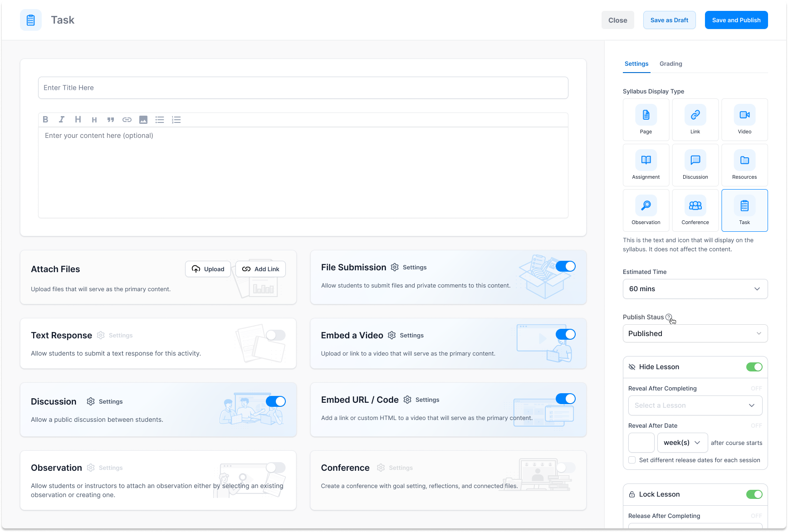The width and height of the screenshot is (788, 532).
Task: Select Assignment syllabus display type
Action: point(646,165)
